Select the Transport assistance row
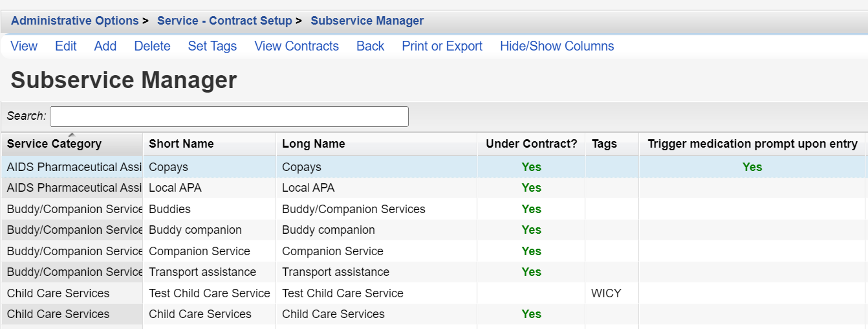The image size is (868, 329). (x=433, y=272)
